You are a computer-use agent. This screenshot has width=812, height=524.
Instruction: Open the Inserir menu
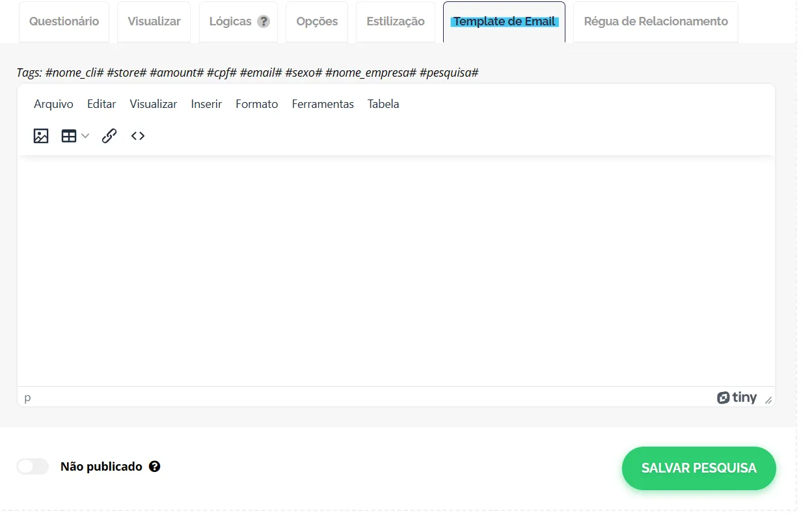(x=206, y=104)
